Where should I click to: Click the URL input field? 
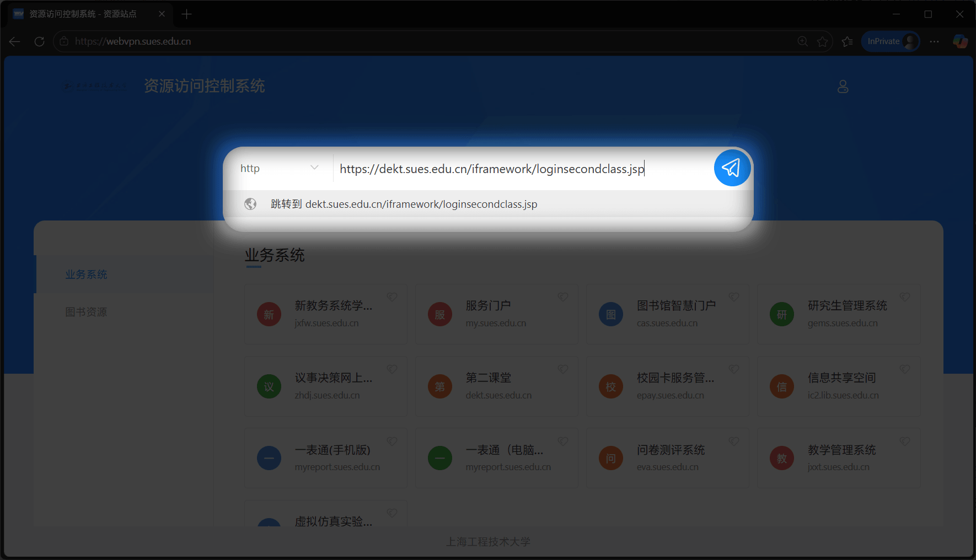pos(518,169)
